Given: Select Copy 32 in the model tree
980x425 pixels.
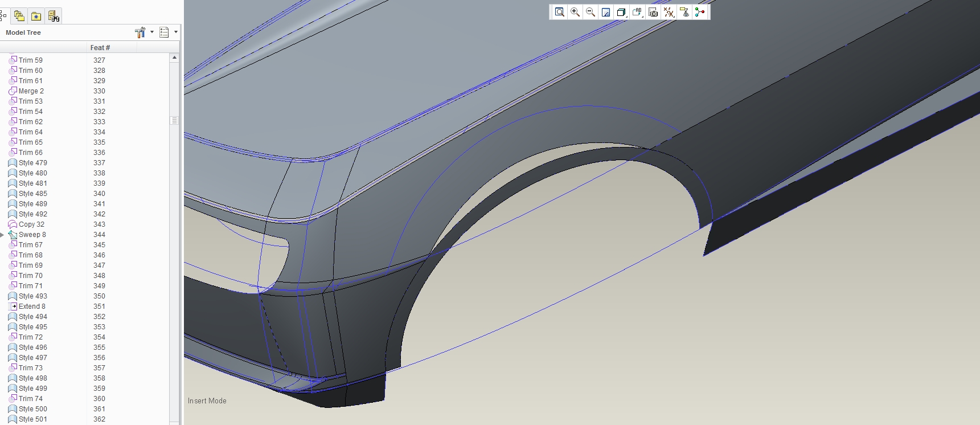Looking at the screenshot, I should (31, 224).
